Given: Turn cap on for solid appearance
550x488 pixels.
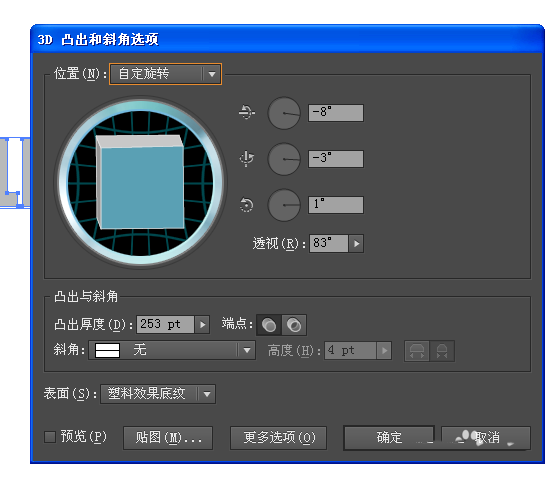Looking at the screenshot, I should [x=269, y=325].
